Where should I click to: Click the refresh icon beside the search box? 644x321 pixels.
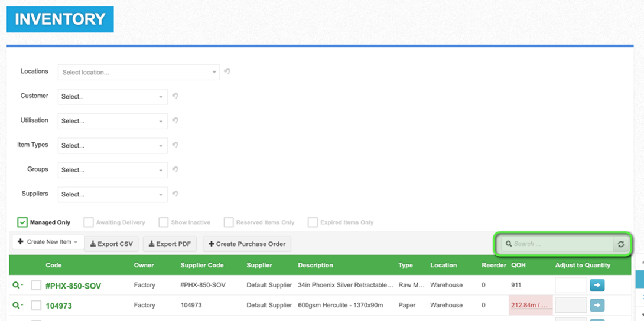[x=621, y=244]
